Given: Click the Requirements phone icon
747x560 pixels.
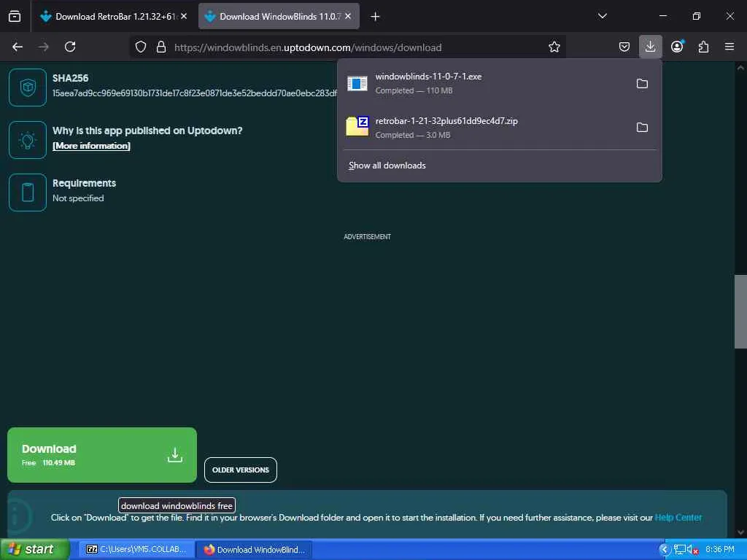Looking at the screenshot, I should [28, 192].
